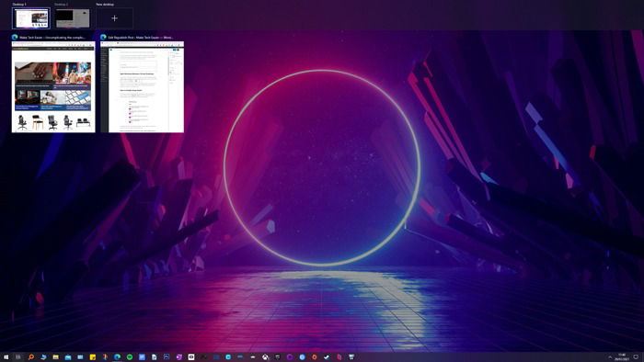Select the Desktop 1 thumbnail
Viewport: 644px width, 362px height.
(x=31, y=18)
